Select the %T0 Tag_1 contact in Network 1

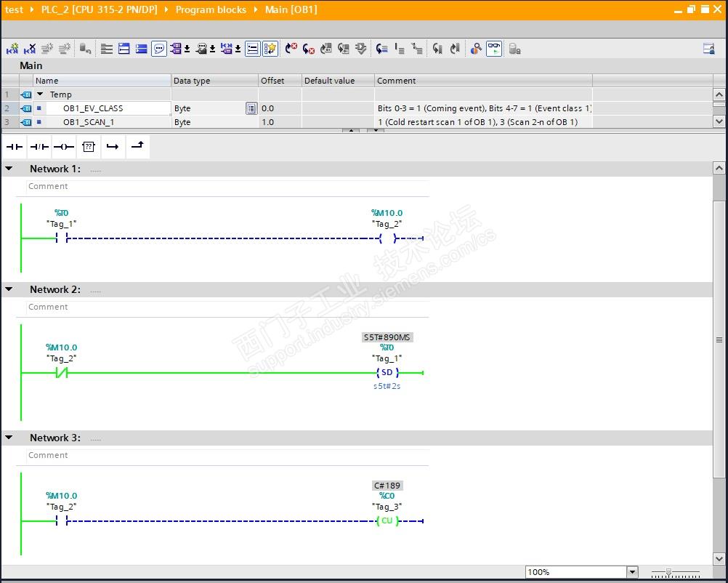(62, 238)
